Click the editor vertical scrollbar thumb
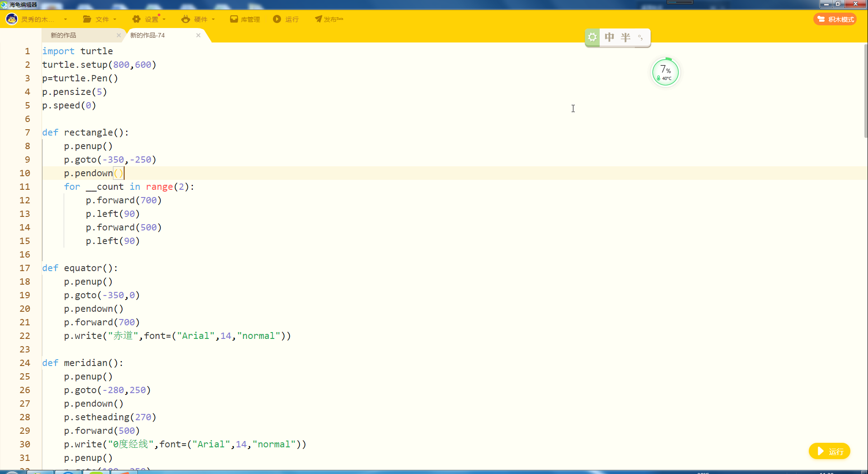Viewport: 868px width, 474px height. tap(865, 90)
